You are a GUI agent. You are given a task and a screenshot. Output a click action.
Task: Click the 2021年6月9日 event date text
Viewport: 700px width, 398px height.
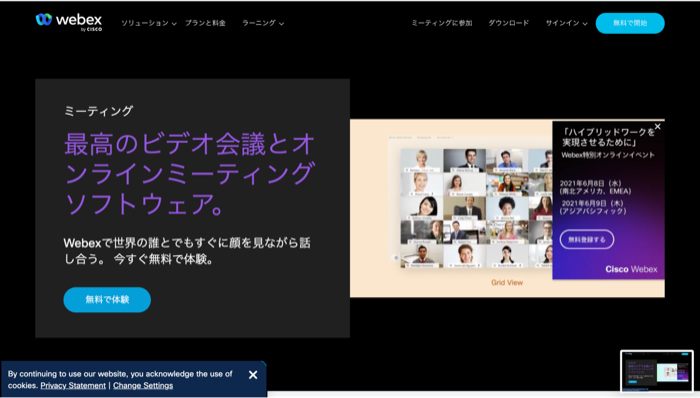click(593, 207)
